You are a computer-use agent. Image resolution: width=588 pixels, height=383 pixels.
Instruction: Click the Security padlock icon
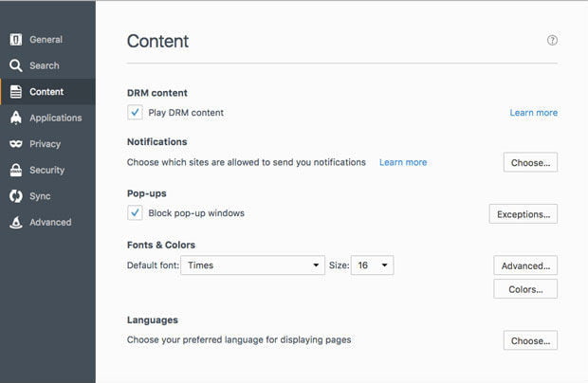pyautogui.click(x=15, y=170)
